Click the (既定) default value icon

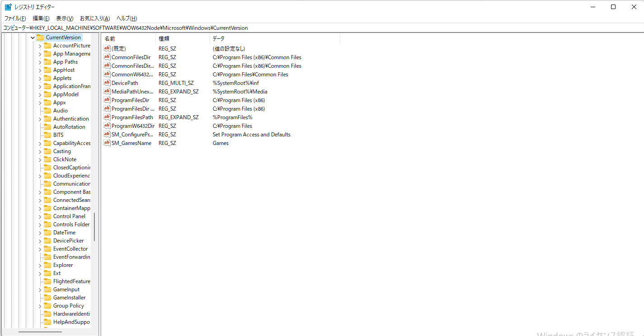pyautogui.click(x=107, y=48)
